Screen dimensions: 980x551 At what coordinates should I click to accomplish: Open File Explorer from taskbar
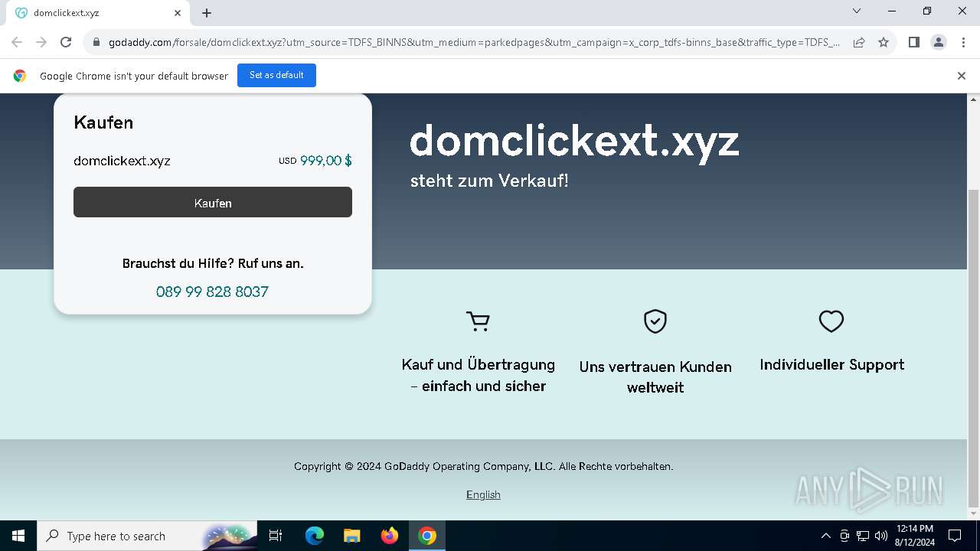[351, 536]
